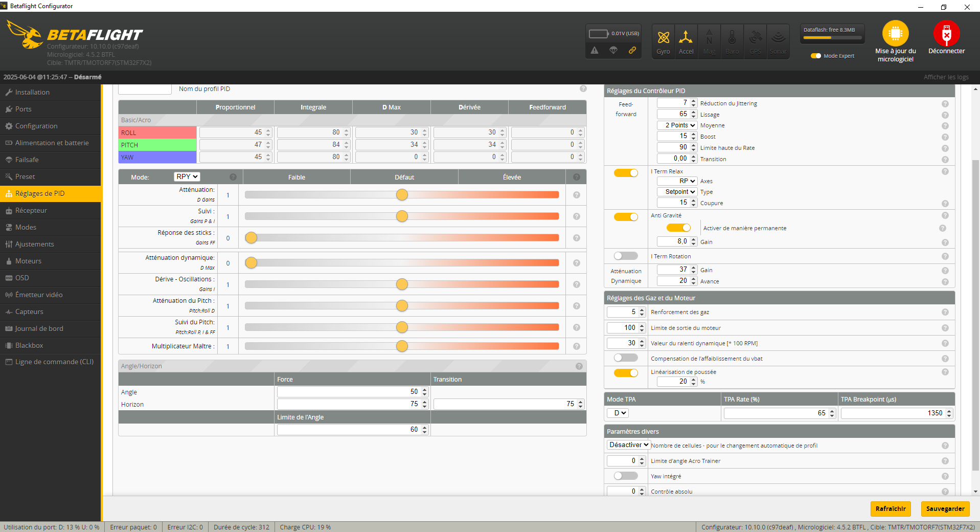Open the RPY mode dropdown

pos(187,176)
